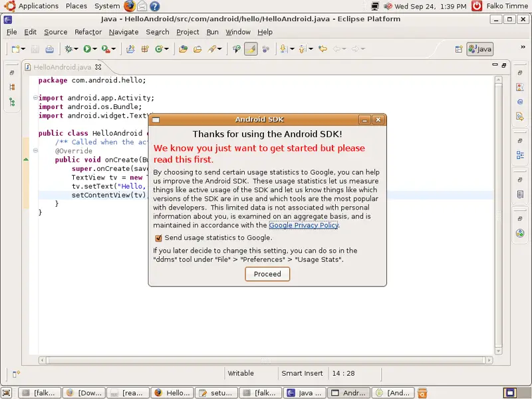Click the blue Help launcher icon
Viewport: 532px width, 399px height.
(155, 6)
